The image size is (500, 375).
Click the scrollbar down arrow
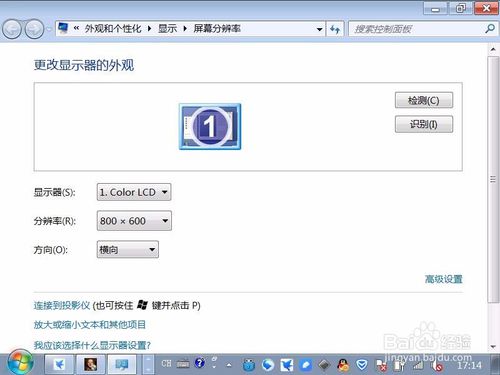click(493, 347)
